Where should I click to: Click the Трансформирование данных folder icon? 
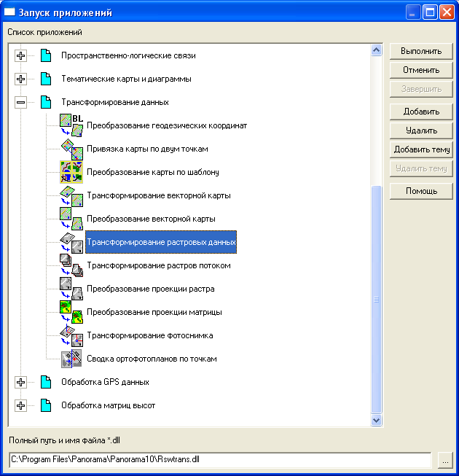46,102
